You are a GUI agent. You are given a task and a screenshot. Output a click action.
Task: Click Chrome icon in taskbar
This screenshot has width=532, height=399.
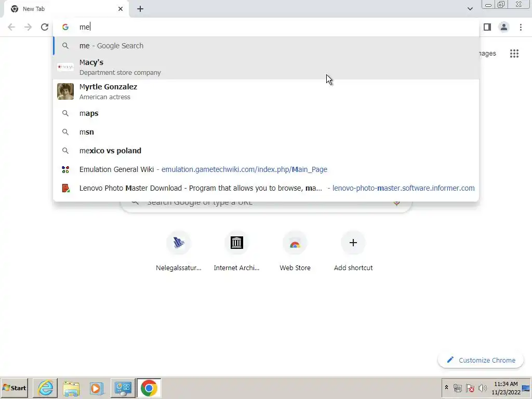coord(149,388)
